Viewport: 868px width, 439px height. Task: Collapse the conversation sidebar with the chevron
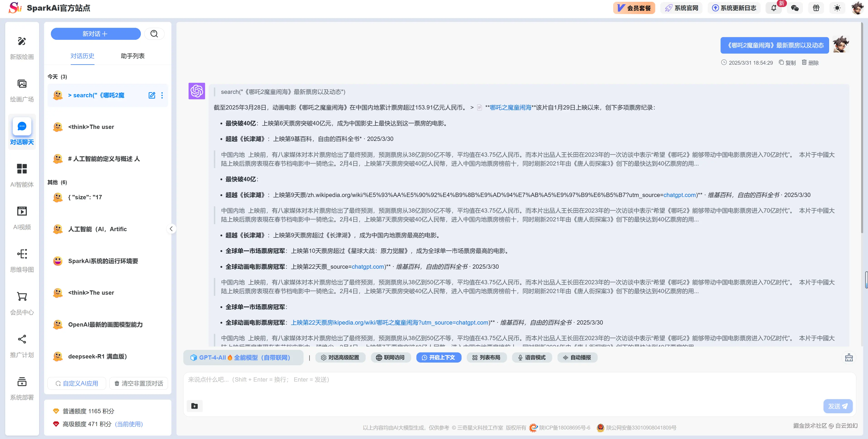pyautogui.click(x=172, y=229)
